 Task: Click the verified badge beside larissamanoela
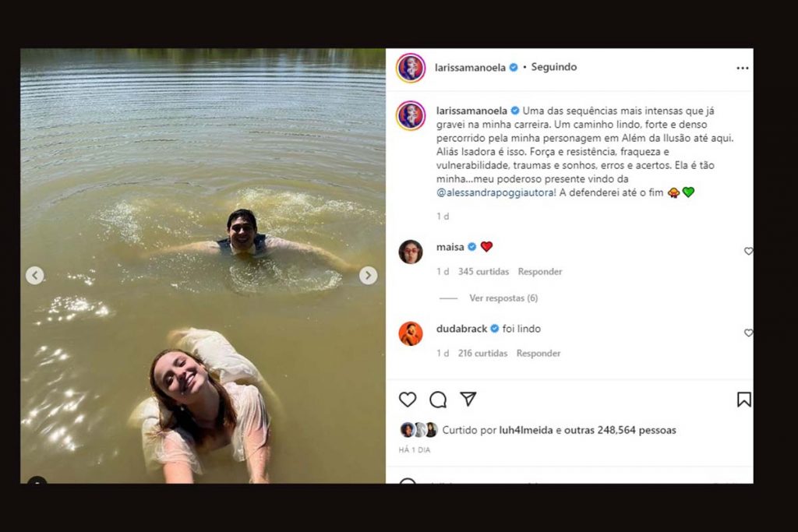click(x=512, y=67)
